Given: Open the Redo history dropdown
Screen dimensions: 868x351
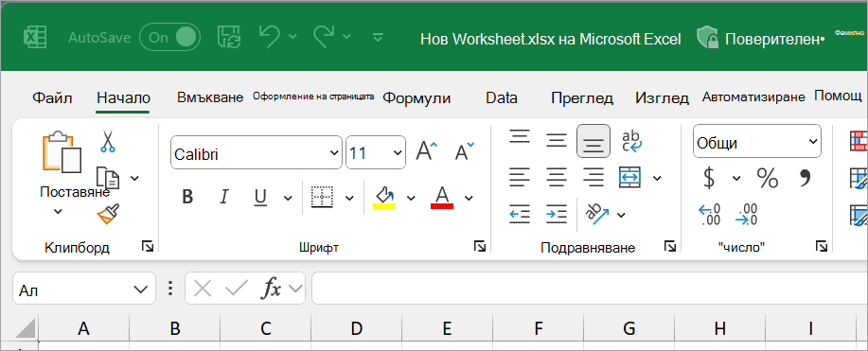Looking at the screenshot, I should [x=347, y=37].
